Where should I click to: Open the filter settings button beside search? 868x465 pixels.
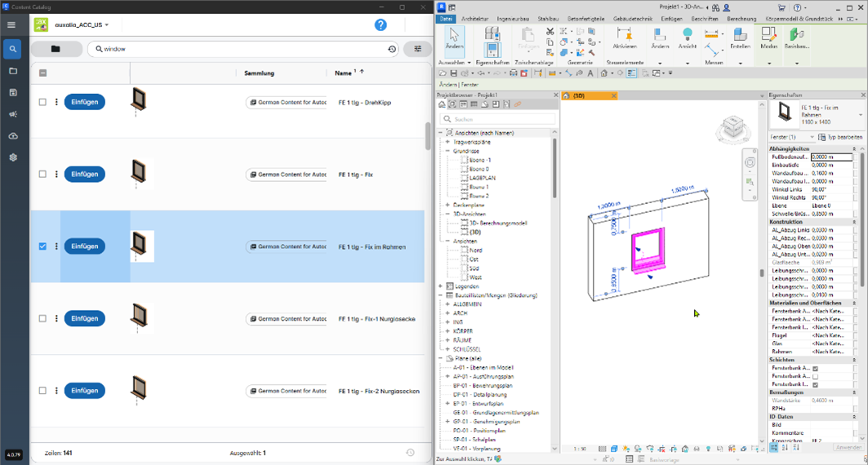(418, 49)
